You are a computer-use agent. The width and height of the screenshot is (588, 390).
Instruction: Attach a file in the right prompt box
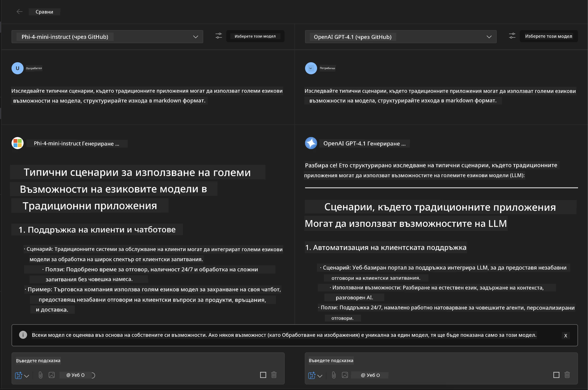tap(334, 375)
